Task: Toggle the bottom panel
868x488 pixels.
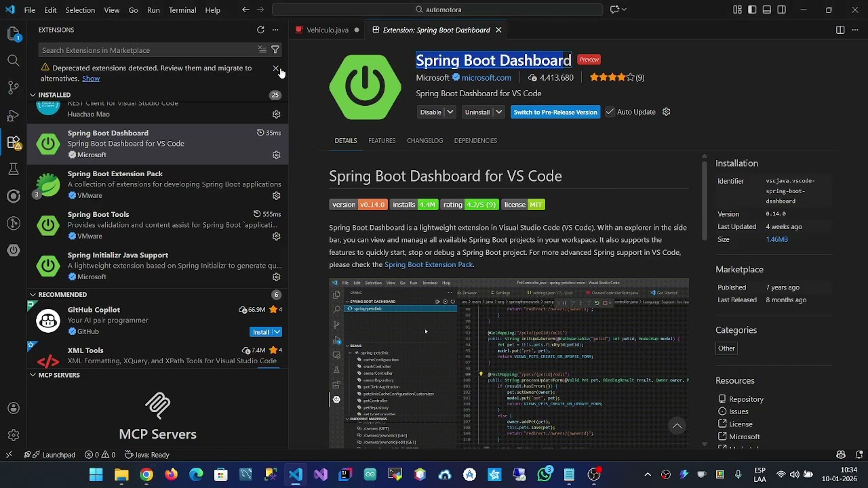Action: pyautogui.click(x=767, y=10)
